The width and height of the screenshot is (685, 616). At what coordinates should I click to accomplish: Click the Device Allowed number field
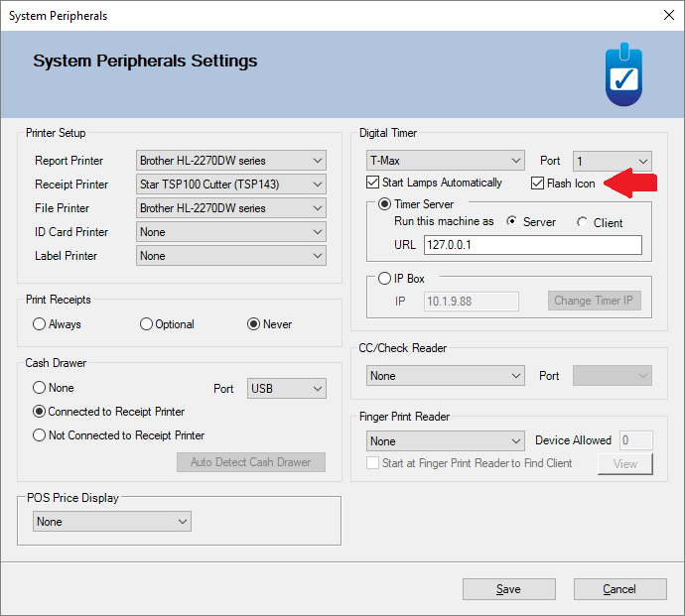[x=635, y=440]
